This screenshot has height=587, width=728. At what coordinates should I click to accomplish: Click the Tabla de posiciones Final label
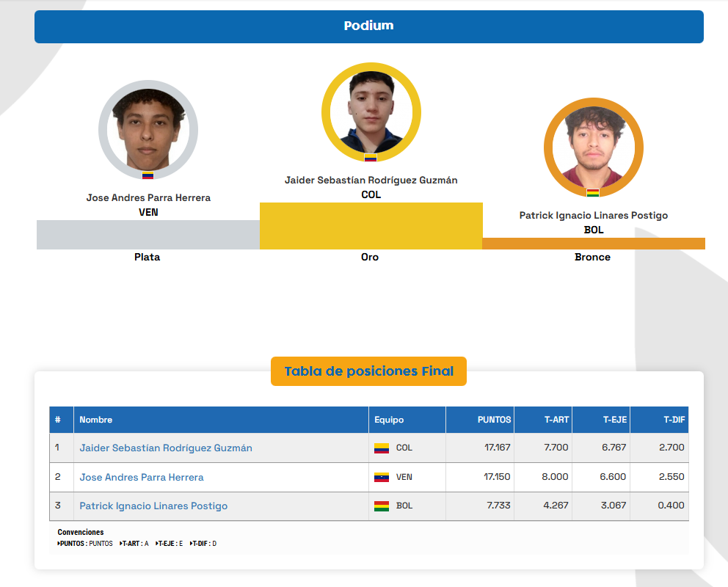click(x=368, y=371)
